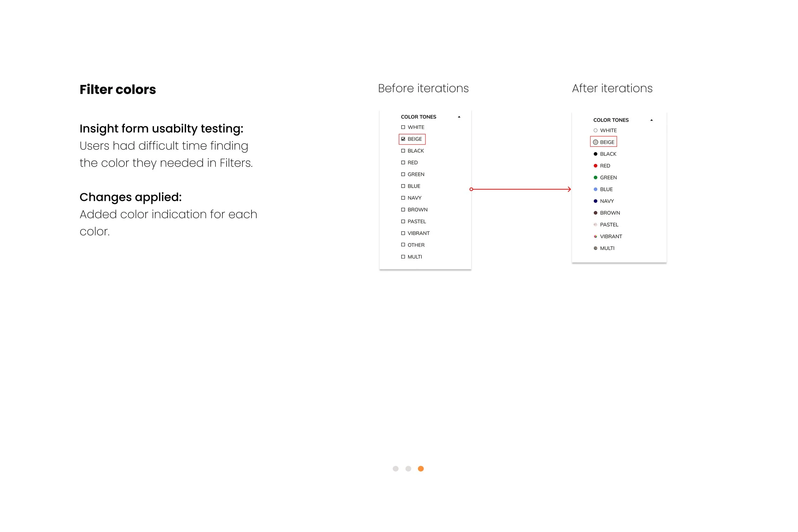Collapse Color Tones in After iterations panel

coord(651,120)
